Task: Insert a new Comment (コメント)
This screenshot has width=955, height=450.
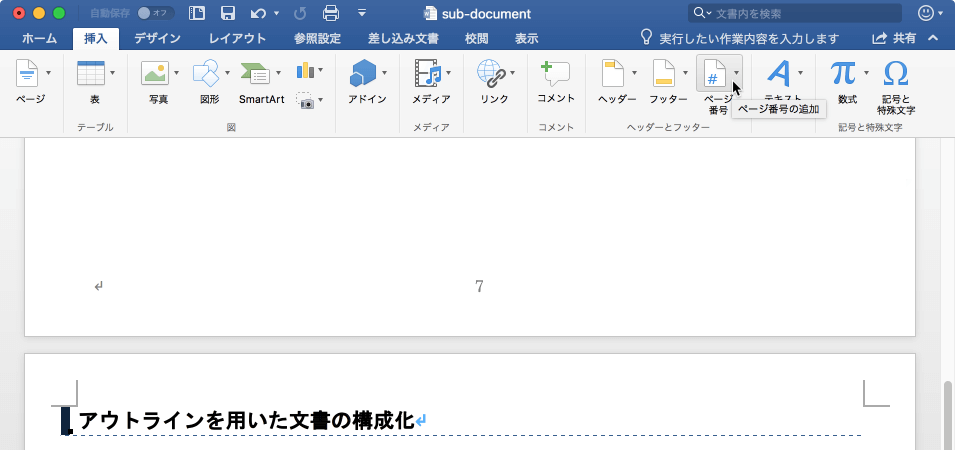Action: [x=555, y=74]
